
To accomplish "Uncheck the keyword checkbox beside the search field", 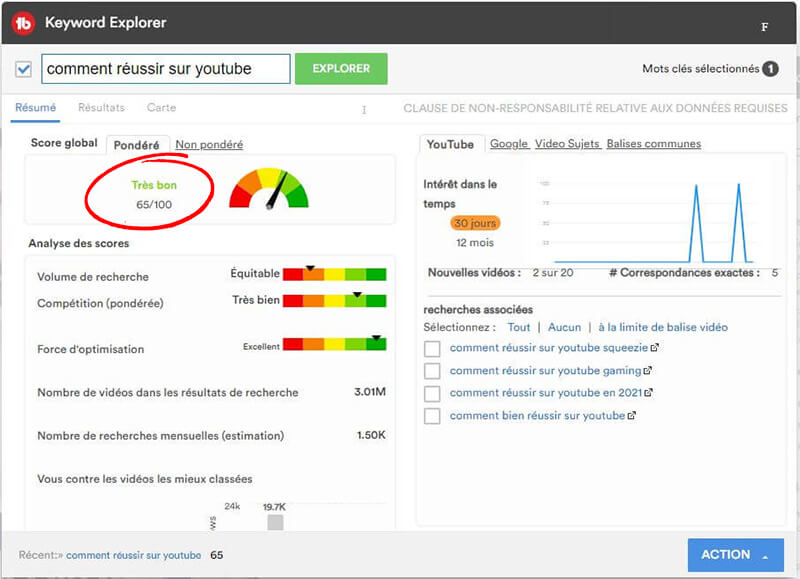I will [23, 69].
